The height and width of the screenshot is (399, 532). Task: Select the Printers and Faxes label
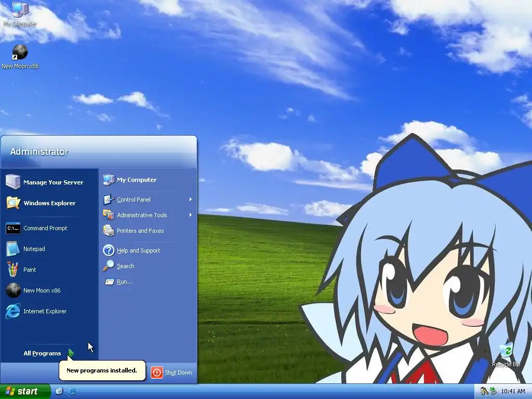[x=140, y=230]
